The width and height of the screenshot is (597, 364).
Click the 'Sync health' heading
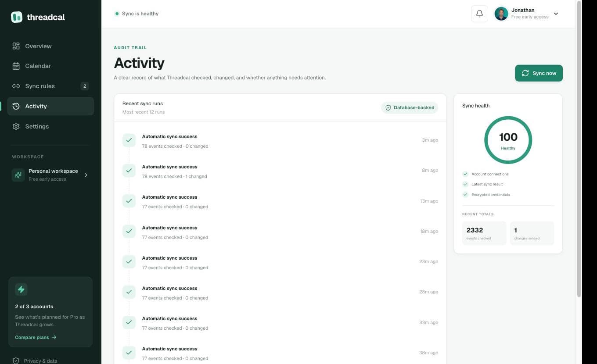pos(476,106)
